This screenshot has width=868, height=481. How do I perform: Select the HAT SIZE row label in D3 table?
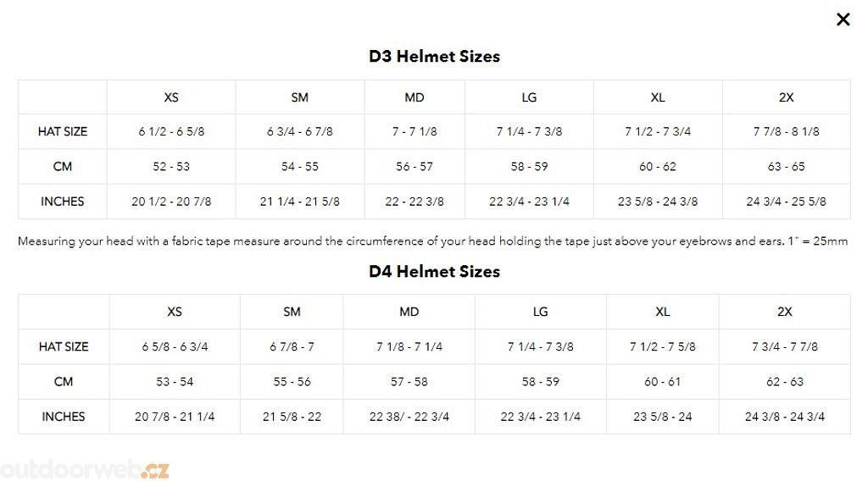click(x=63, y=131)
